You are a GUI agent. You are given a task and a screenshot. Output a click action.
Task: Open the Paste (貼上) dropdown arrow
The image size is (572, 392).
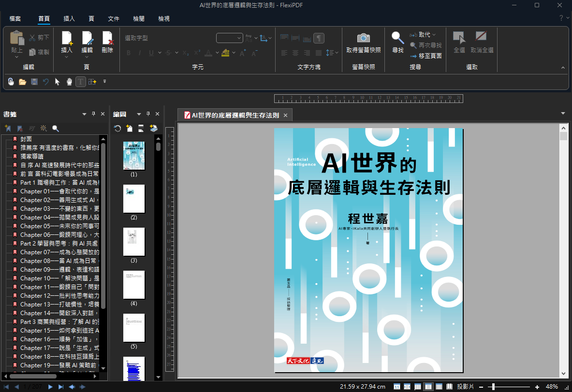point(17,57)
